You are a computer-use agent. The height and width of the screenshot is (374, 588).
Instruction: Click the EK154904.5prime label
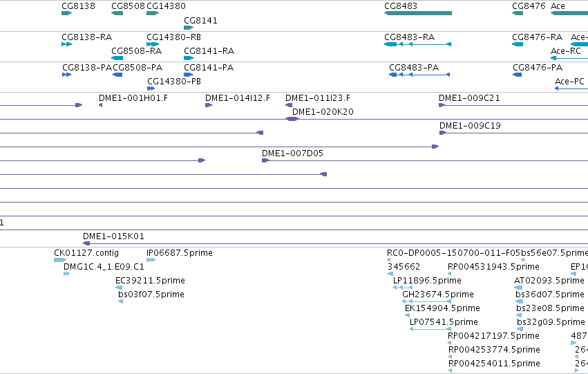point(442,308)
